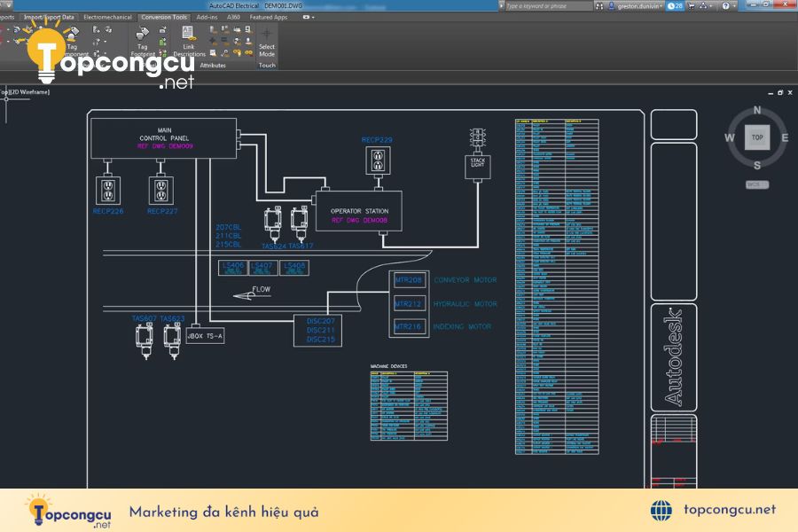Select the LS408 limit switch box
Image resolution: width=798 pixels, height=532 pixels.
tap(293, 268)
